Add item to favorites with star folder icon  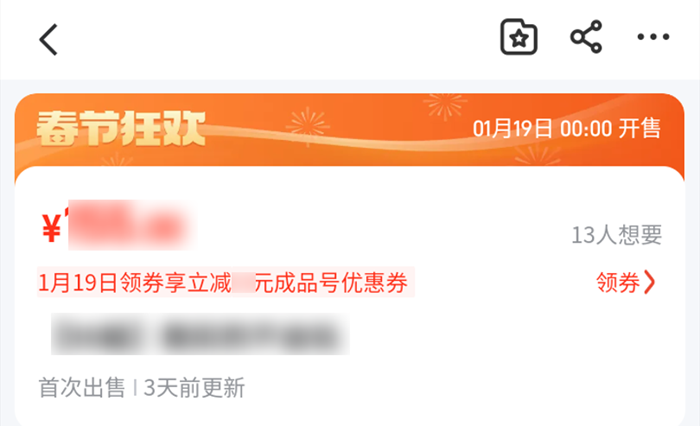tap(518, 37)
